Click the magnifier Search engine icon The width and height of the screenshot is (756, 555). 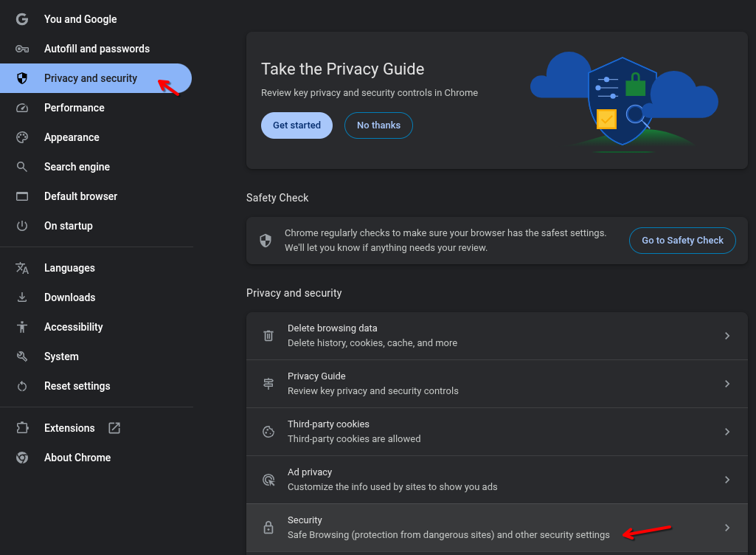point(21,167)
